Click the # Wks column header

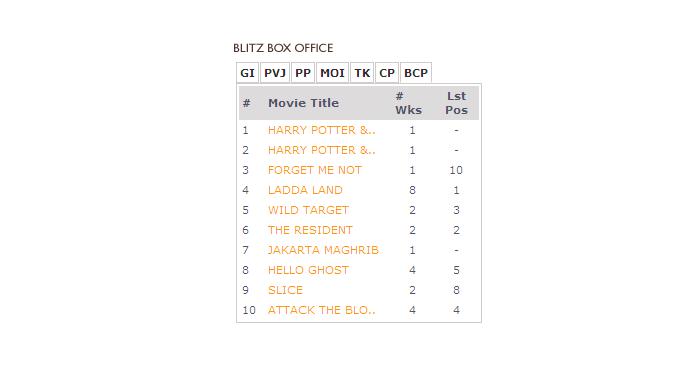[x=408, y=103]
